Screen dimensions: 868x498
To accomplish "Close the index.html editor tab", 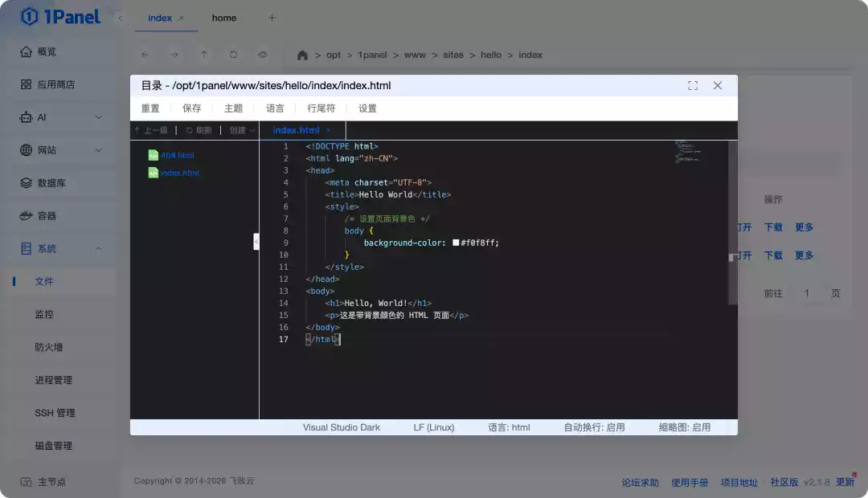I will coord(328,130).
